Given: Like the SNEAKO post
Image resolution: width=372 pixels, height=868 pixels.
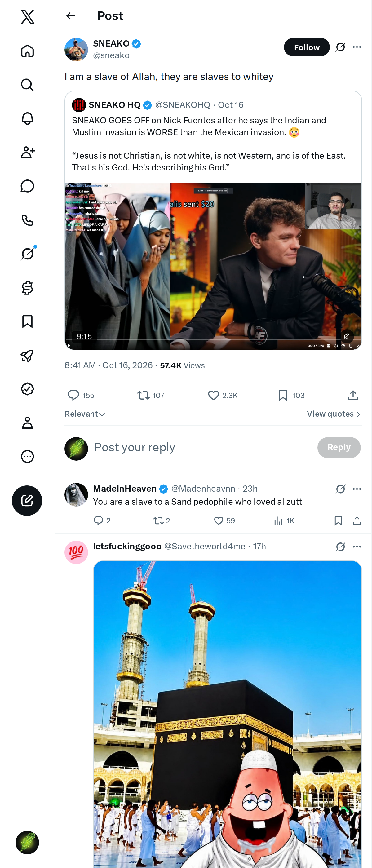Looking at the screenshot, I should pos(213,395).
